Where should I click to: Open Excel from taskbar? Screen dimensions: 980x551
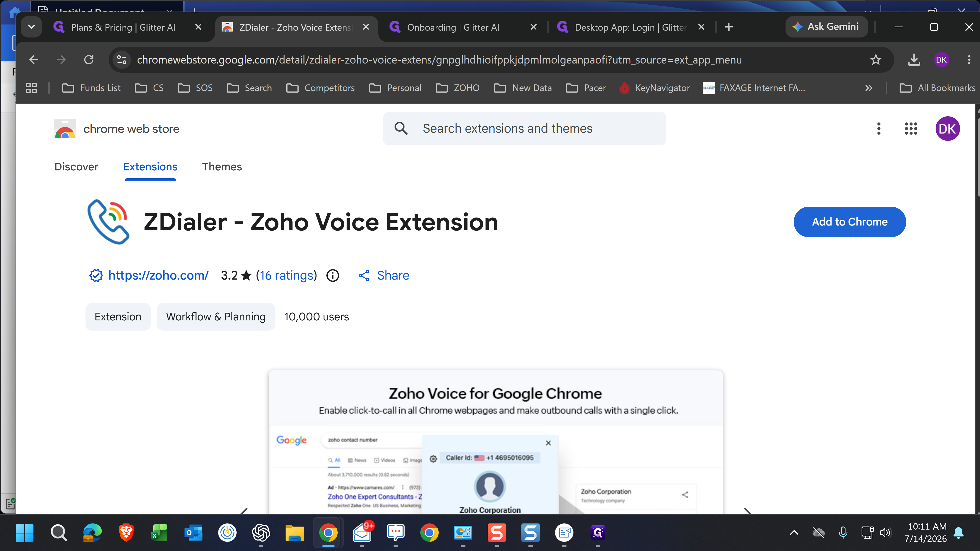click(160, 533)
